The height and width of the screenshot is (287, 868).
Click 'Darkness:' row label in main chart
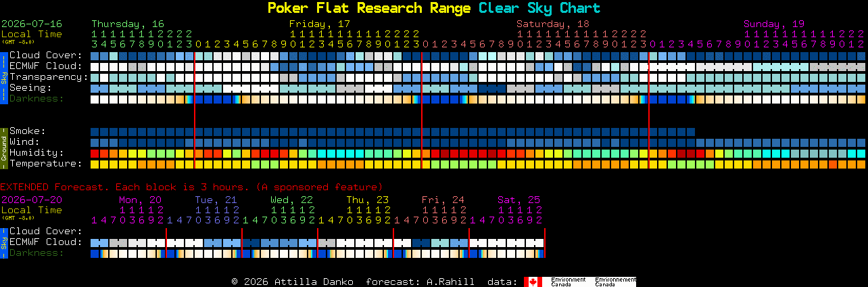tap(37, 99)
